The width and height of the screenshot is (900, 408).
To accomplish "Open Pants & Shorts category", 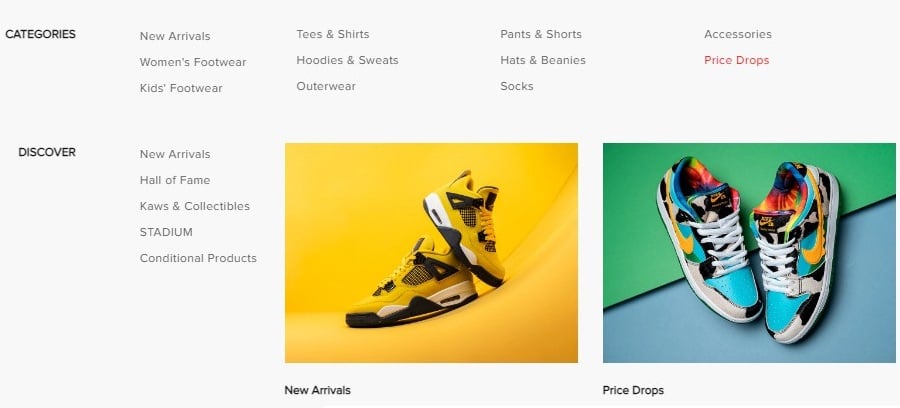I will 541,34.
